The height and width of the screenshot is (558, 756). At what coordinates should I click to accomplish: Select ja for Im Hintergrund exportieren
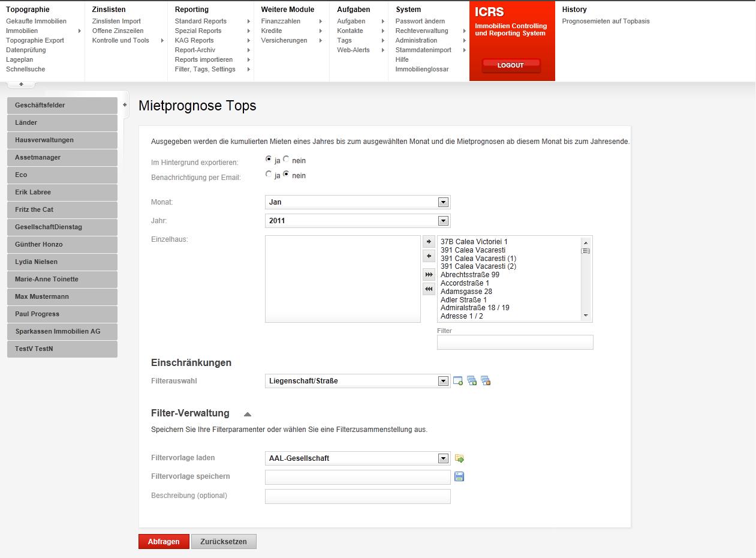(269, 160)
